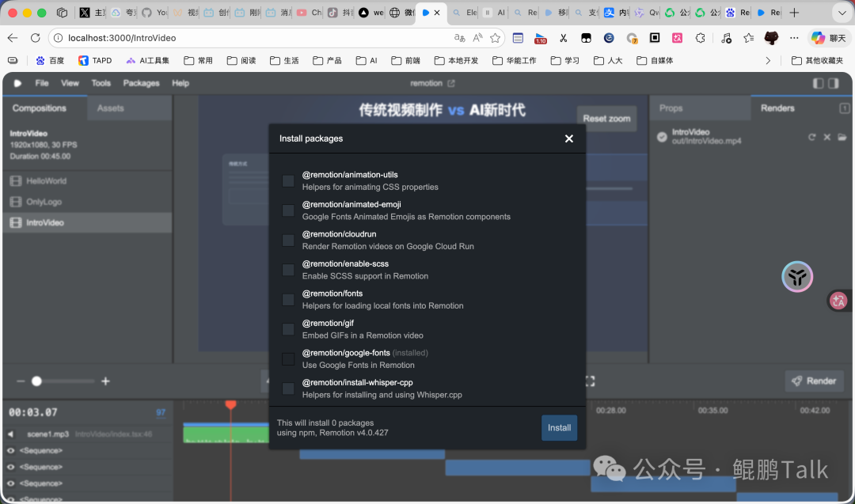Viewport: 855px width, 504px height.
Task: Toggle the left sidebar layout icon
Action: [817, 85]
